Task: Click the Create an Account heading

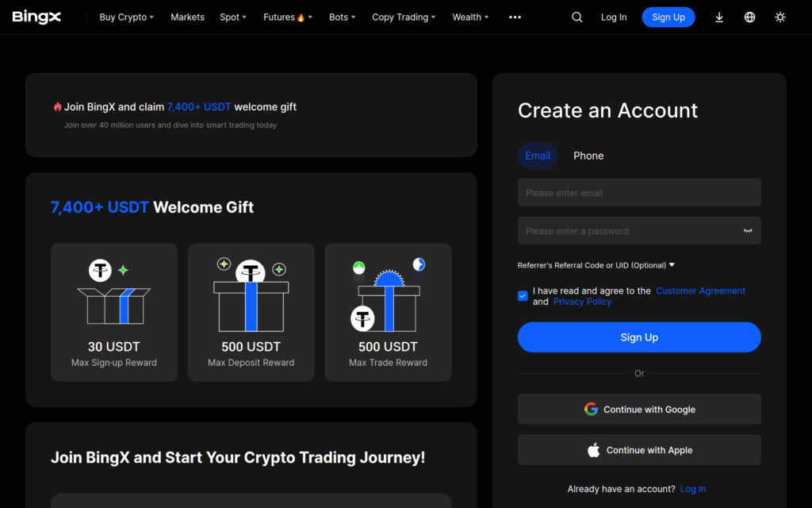Action: click(608, 110)
